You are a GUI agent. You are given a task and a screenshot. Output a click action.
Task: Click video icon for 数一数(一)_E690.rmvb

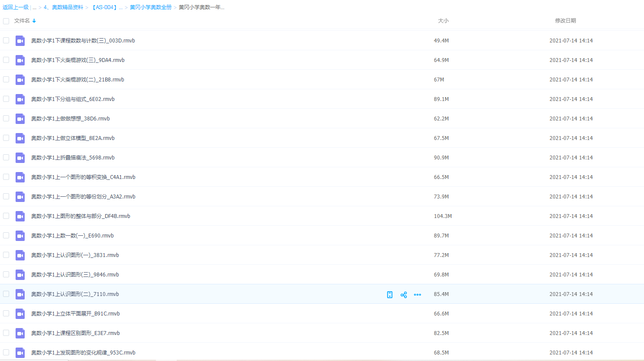20,236
